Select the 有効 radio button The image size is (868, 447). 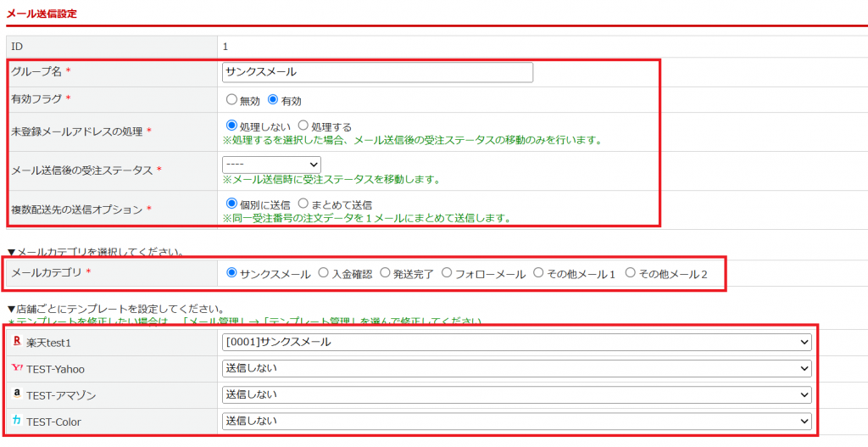pyautogui.click(x=272, y=100)
